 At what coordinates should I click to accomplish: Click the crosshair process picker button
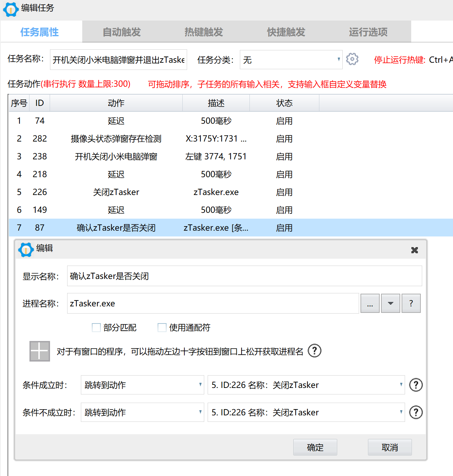pyautogui.click(x=39, y=351)
